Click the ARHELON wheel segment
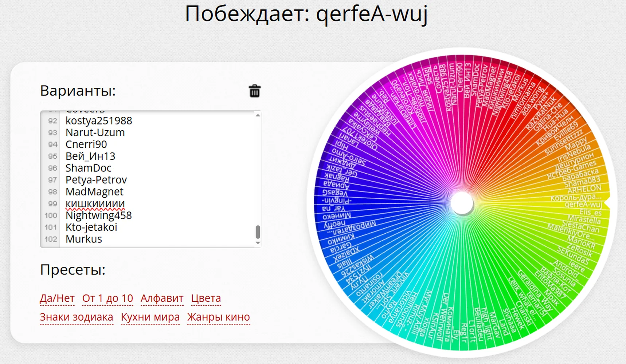The height and width of the screenshot is (364, 626). 584,190
